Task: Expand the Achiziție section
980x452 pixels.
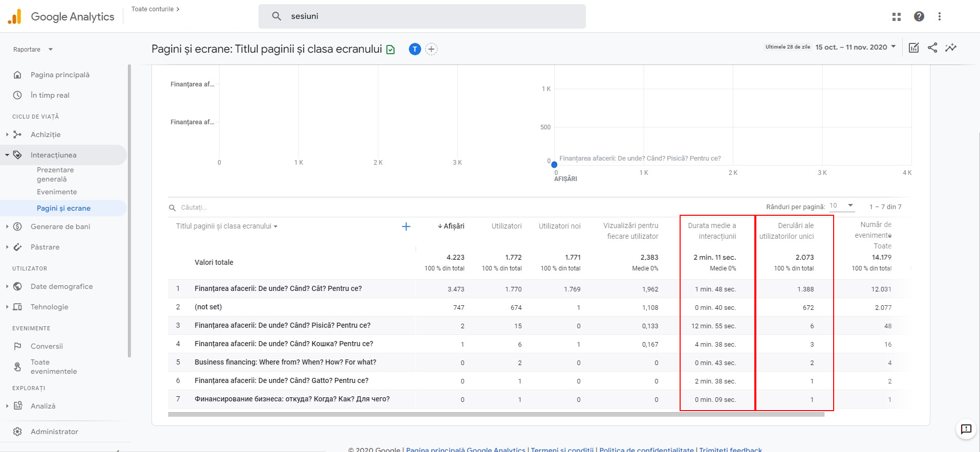Action: [x=46, y=134]
